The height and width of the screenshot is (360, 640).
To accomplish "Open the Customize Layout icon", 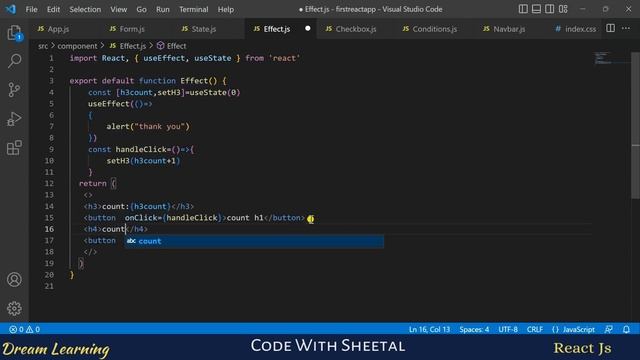I will [563, 9].
